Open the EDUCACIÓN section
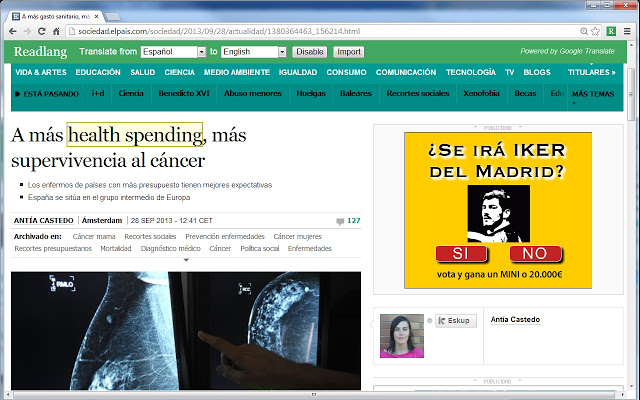Image resolution: width=640 pixels, height=400 pixels. click(x=98, y=72)
